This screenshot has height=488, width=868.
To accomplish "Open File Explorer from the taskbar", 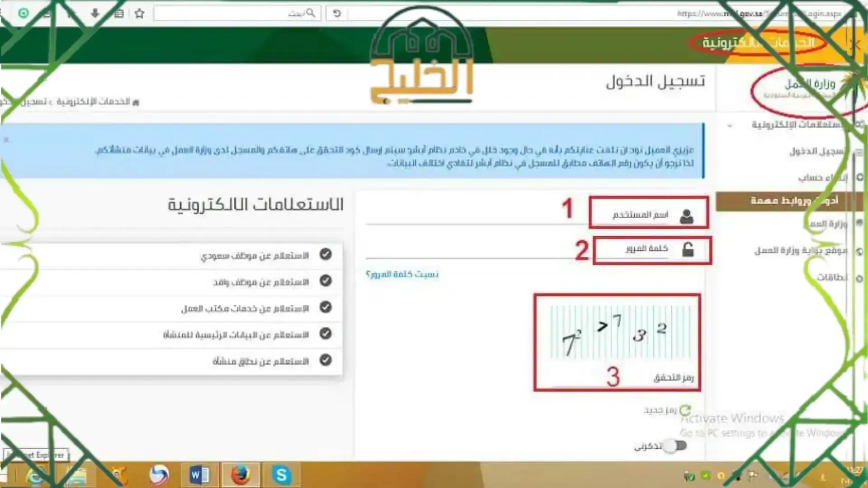I will click(x=76, y=477).
